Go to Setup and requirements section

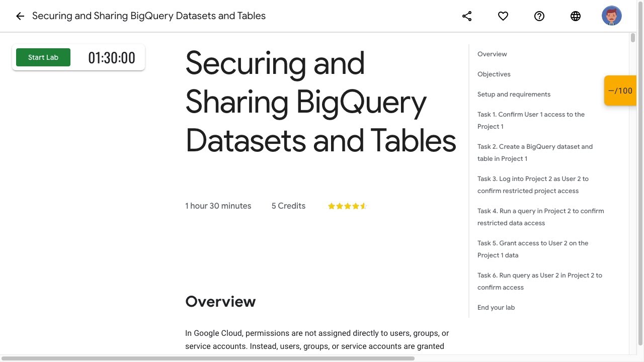[514, 94]
